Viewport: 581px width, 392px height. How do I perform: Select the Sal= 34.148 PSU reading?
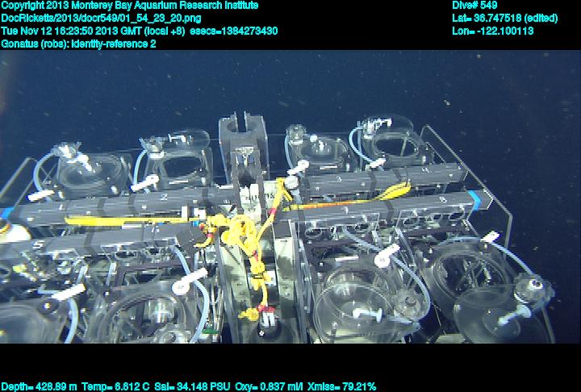192,387
